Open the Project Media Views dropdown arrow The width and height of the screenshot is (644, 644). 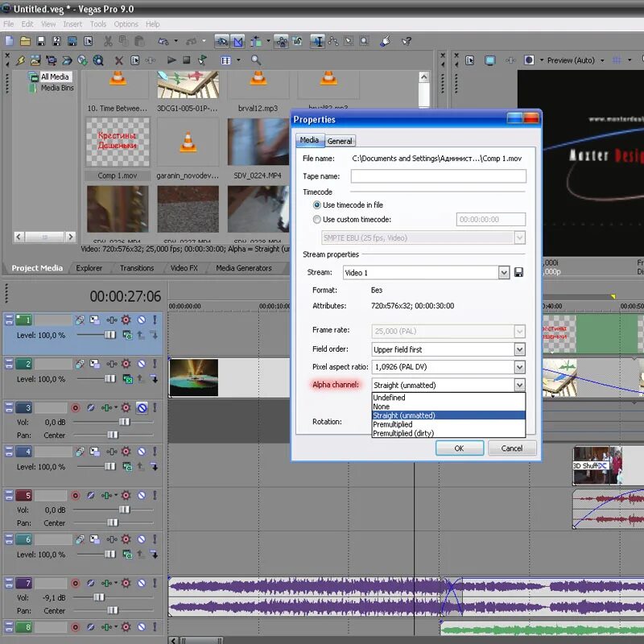click(x=238, y=60)
